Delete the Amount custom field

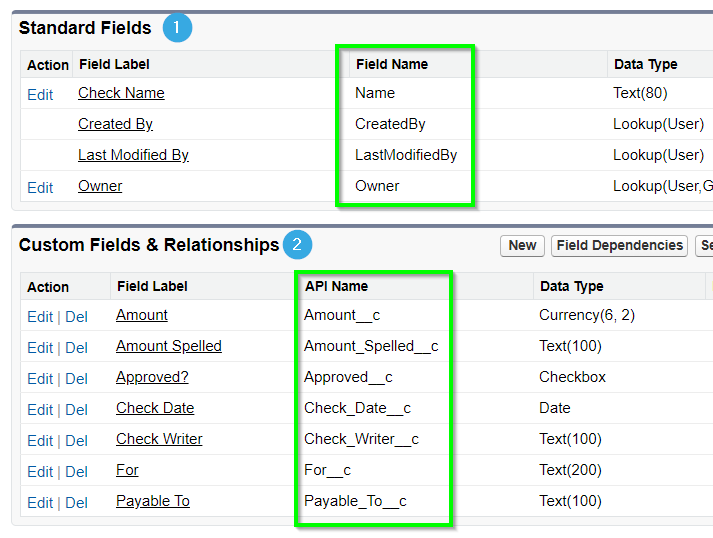[76, 317]
